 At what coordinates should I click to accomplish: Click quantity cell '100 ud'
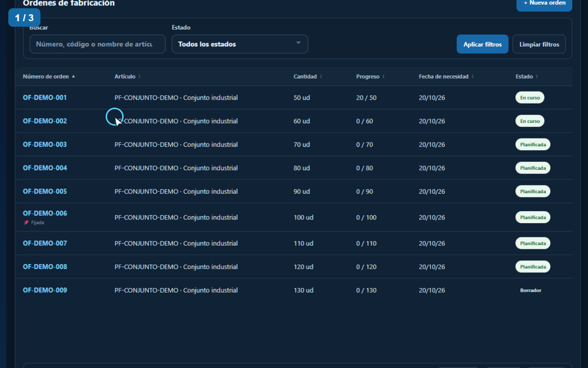303,217
